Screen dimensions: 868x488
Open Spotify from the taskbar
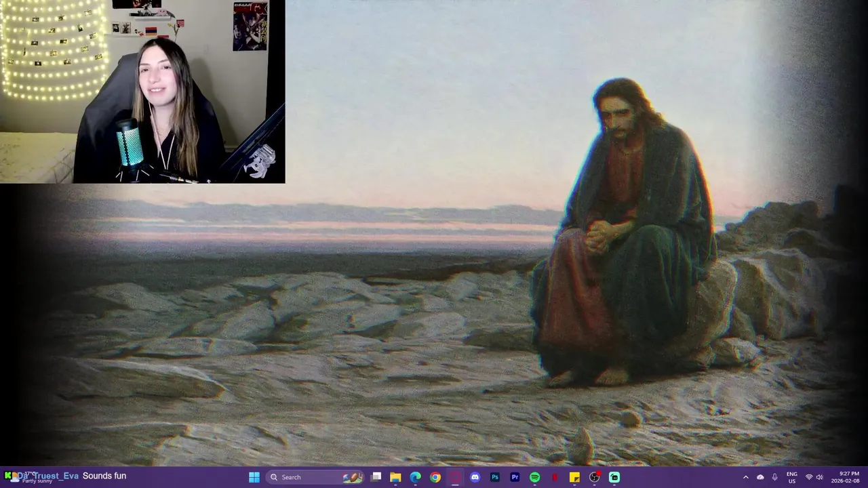point(534,477)
